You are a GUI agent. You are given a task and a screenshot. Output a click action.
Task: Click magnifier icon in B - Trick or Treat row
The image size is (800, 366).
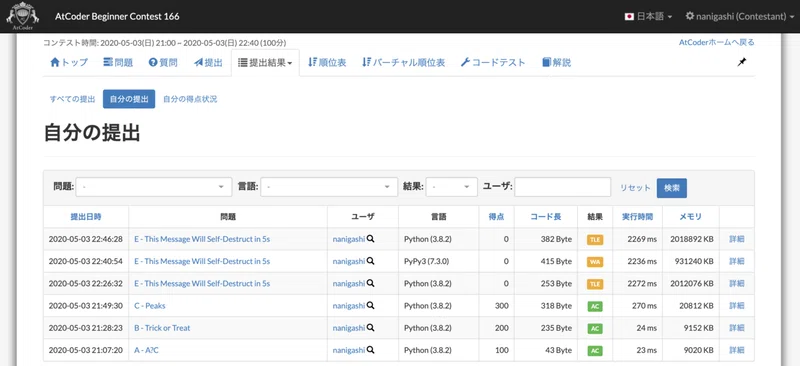click(370, 328)
